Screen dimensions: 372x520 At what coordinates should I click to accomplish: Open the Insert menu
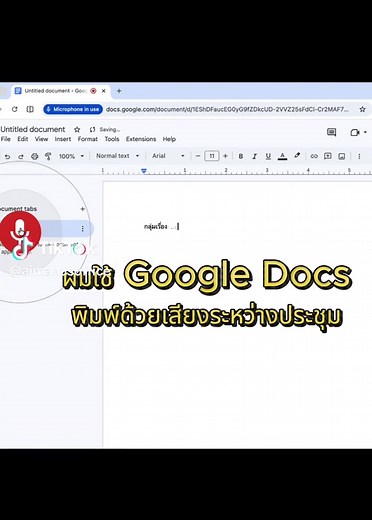click(63, 139)
